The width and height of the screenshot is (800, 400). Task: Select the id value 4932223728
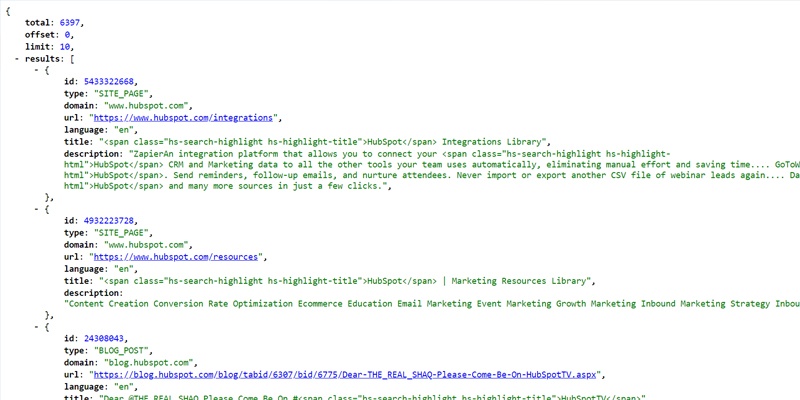pyautogui.click(x=110, y=221)
